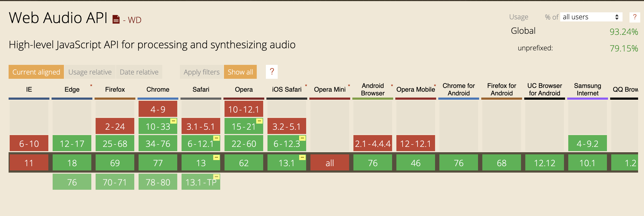Viewport: 644px width, 216px height.
Task: Click the asterisk next to Opera Mini header
Action: pos(349,86)
